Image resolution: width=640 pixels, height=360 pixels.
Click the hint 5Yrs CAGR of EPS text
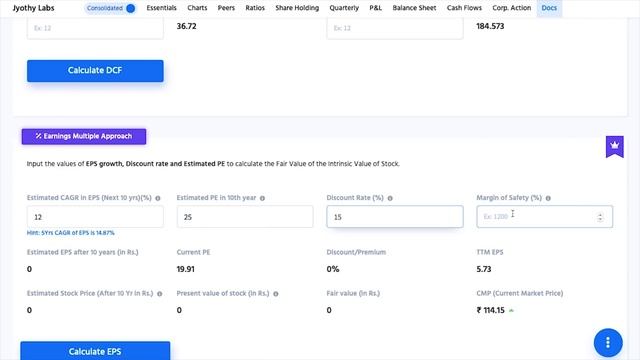pyautogui.click(x=71, y=233)
